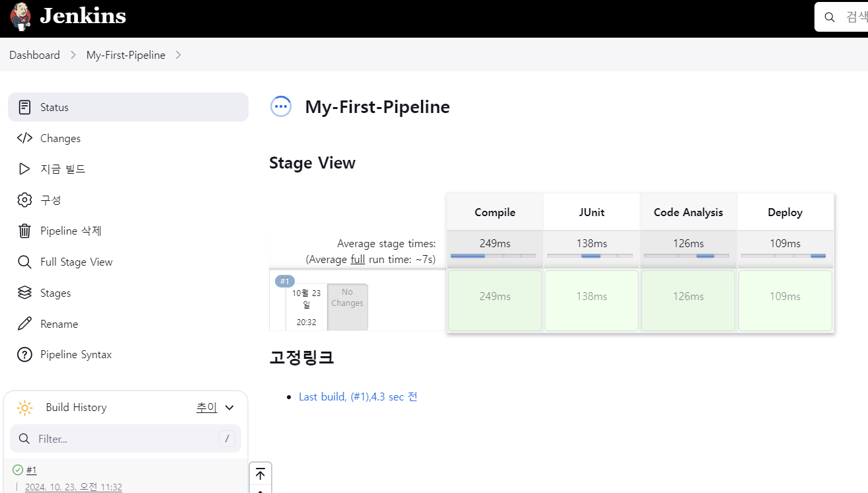Image resolution: width=868 pixels, height=493 pixels.
Task: Click the Compile average time progress bar
Action: pyautogui.click(x=493, y=256)
